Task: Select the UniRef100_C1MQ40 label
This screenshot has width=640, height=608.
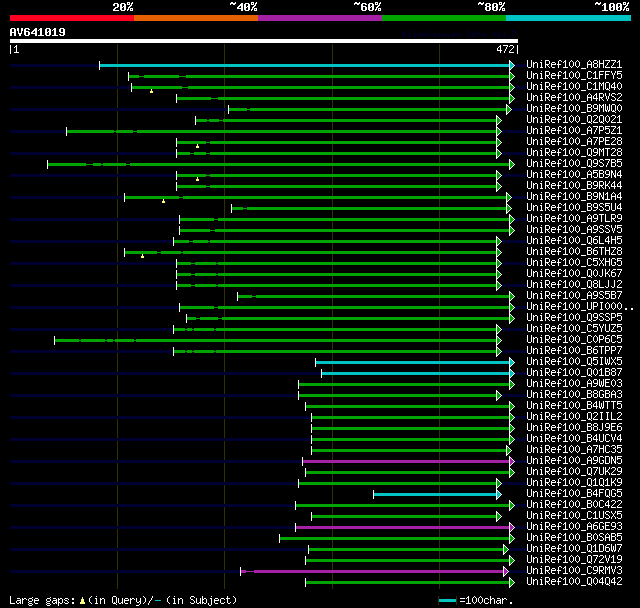Action: [x=574, y=87]
